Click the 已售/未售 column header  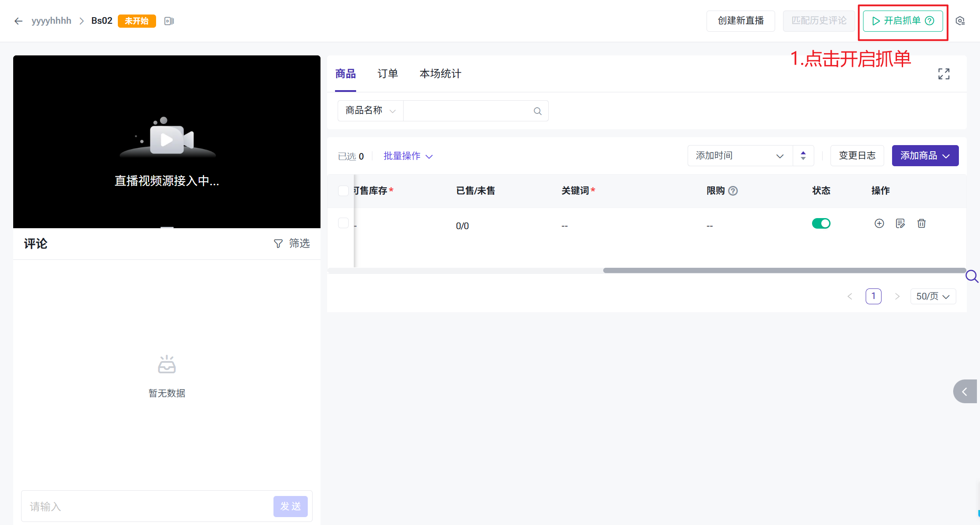pyautogui.click(x=476, y=191)
